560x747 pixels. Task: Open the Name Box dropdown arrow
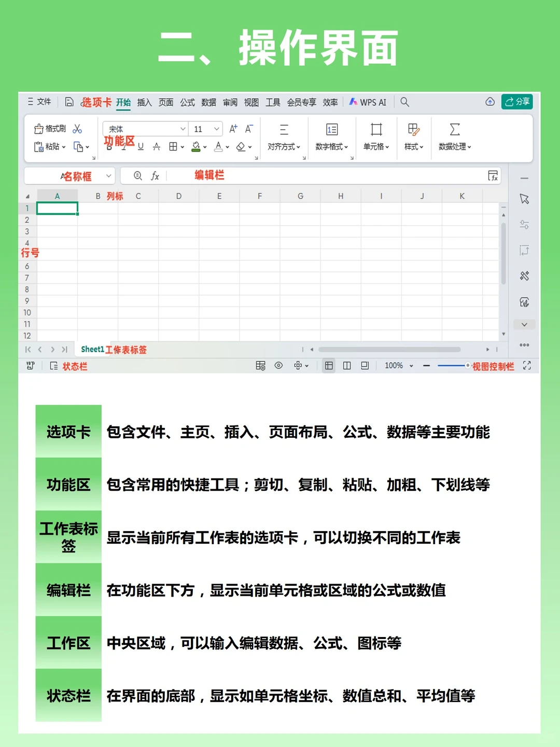coord(109,176)
